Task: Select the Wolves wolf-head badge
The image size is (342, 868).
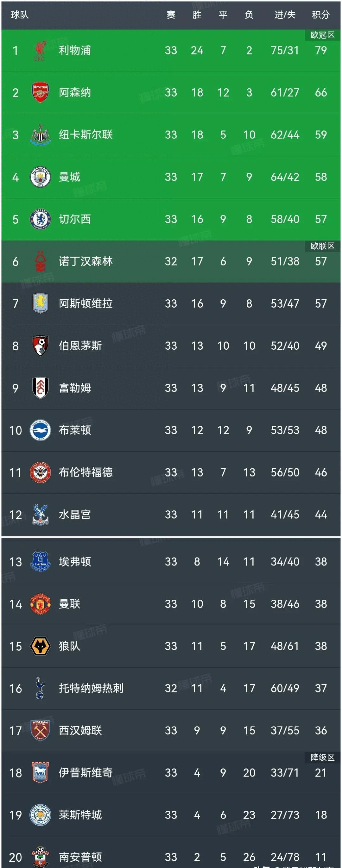Action: [40, 646]
